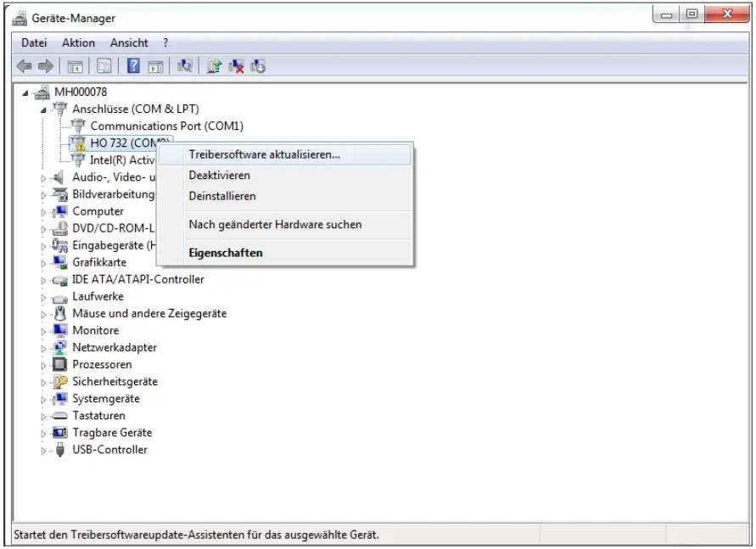Viewport: 756px width, 549px height.
Task: Click the Help toolbar icon
Action: point(135,66)
